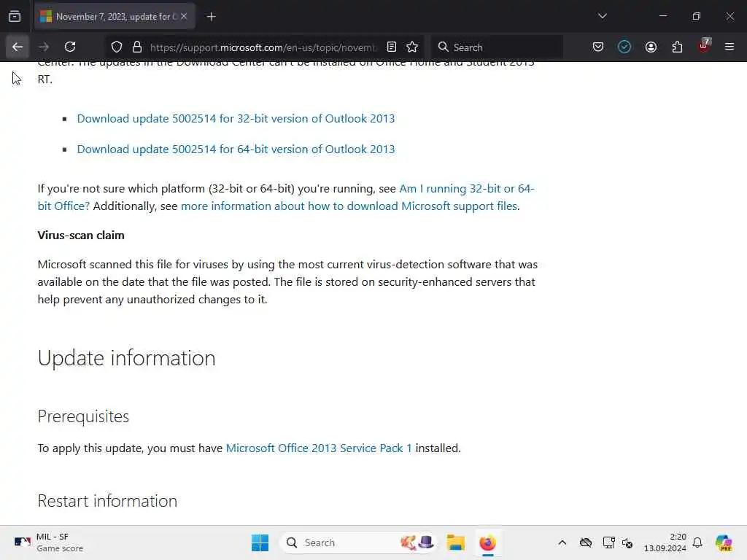Bookmark this page with star icon
Screen dimensions: 747x560
click(x=412, y=47)
